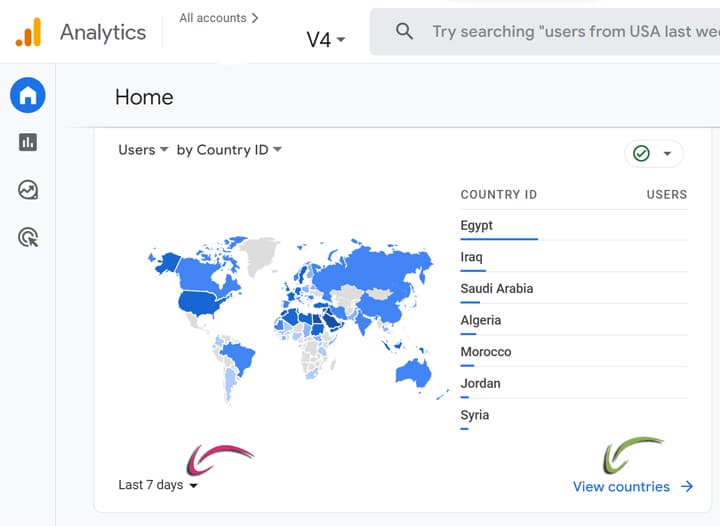Viewport: 720px width, 526px height.
Task: Open the Home sidebar icon
Action: [x=28, y=95]
